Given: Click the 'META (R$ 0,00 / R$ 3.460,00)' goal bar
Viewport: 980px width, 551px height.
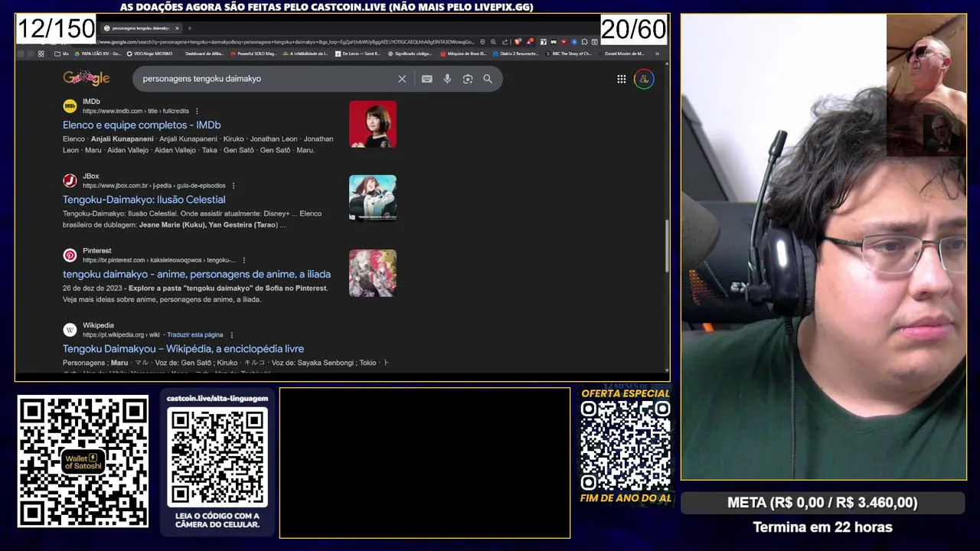Looking at the screenshot, I should click(822, 503).
